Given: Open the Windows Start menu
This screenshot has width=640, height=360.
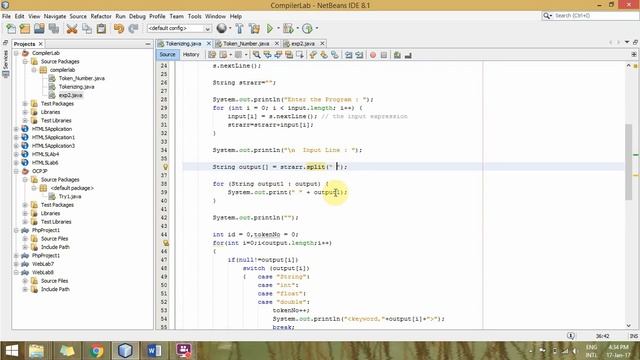Looking at the screenshot, I should 11,351.
